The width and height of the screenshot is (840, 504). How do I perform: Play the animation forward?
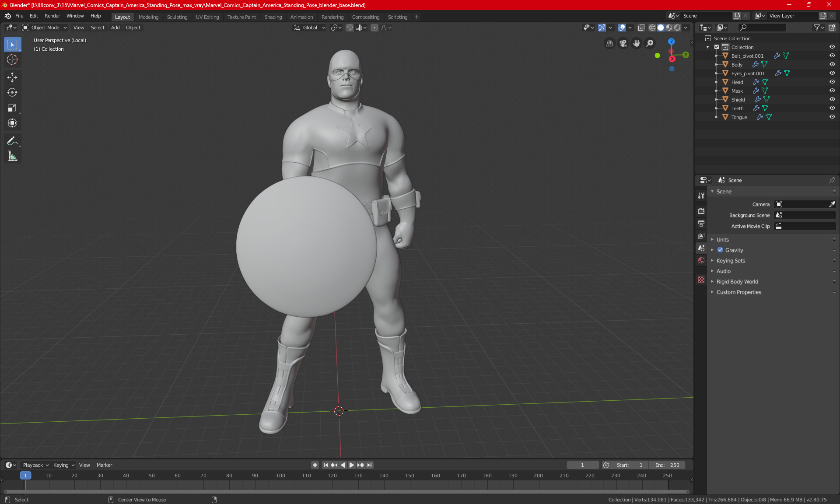352,465
